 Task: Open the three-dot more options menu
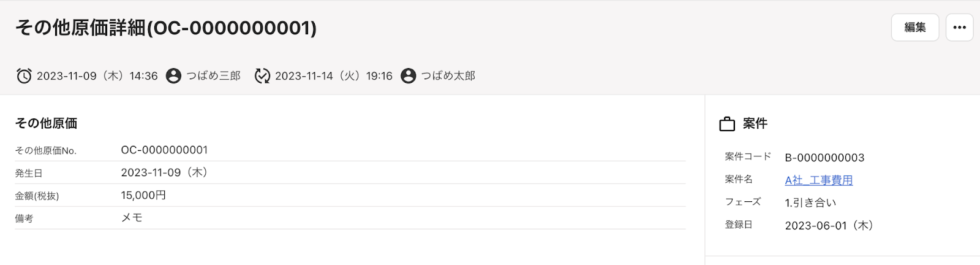tap(960, 27)
